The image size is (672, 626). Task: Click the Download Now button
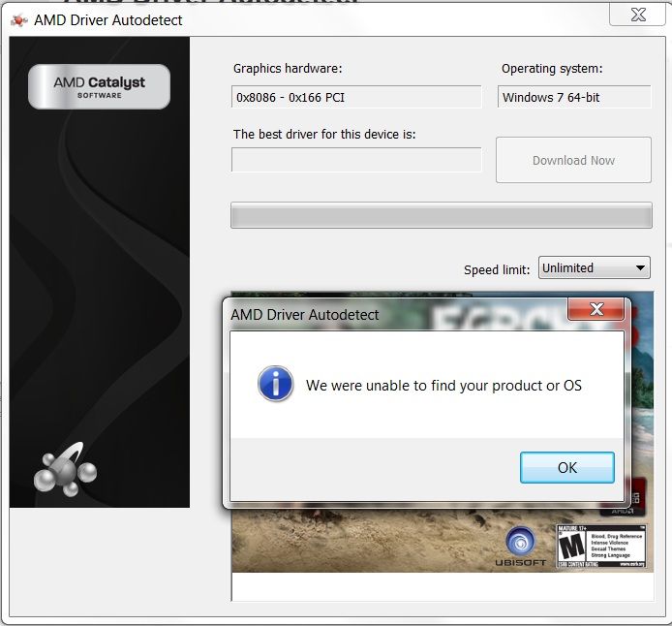pyautogui.click(x=573, y=160)
